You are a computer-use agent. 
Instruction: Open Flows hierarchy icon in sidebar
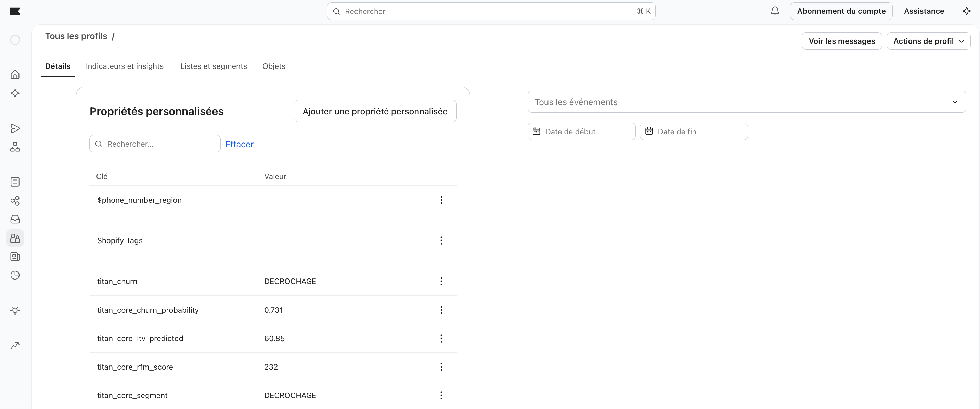click(15, 147)
